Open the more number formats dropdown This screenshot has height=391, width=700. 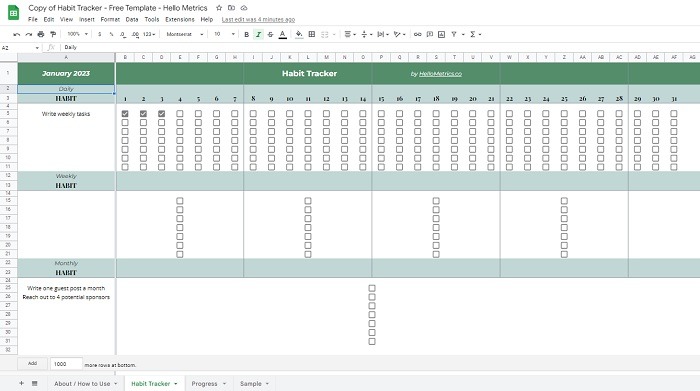149,34
